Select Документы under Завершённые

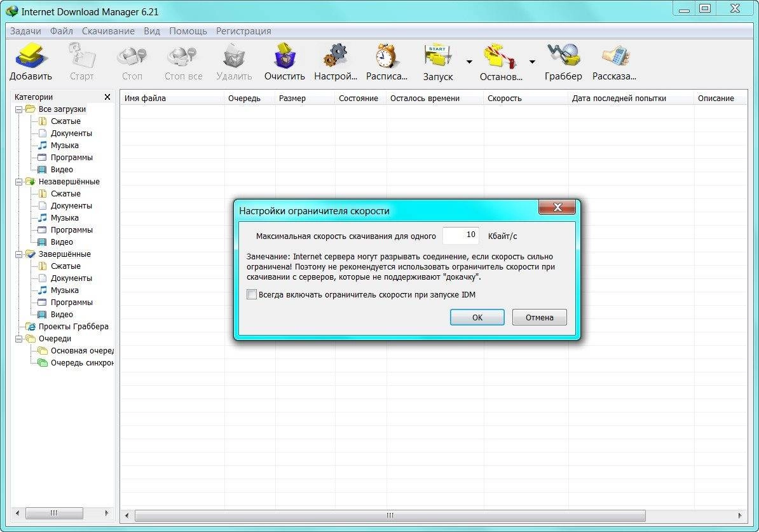coord(71,278)
